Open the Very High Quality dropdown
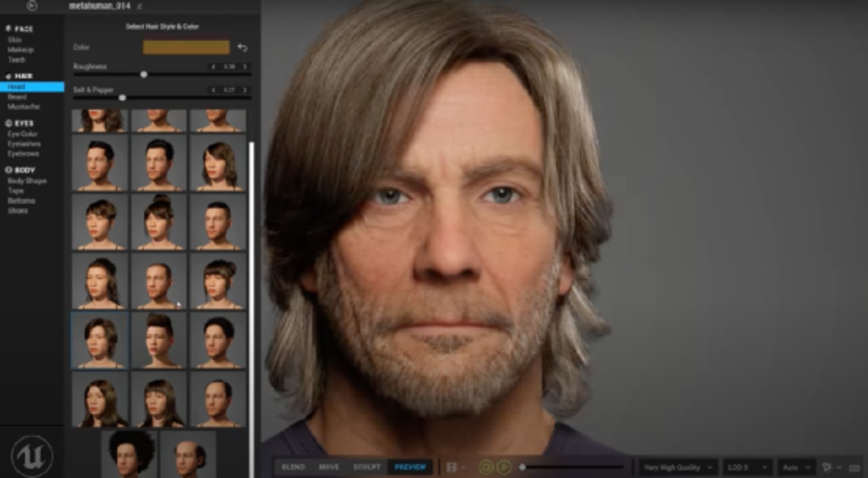 pos(678,467)
